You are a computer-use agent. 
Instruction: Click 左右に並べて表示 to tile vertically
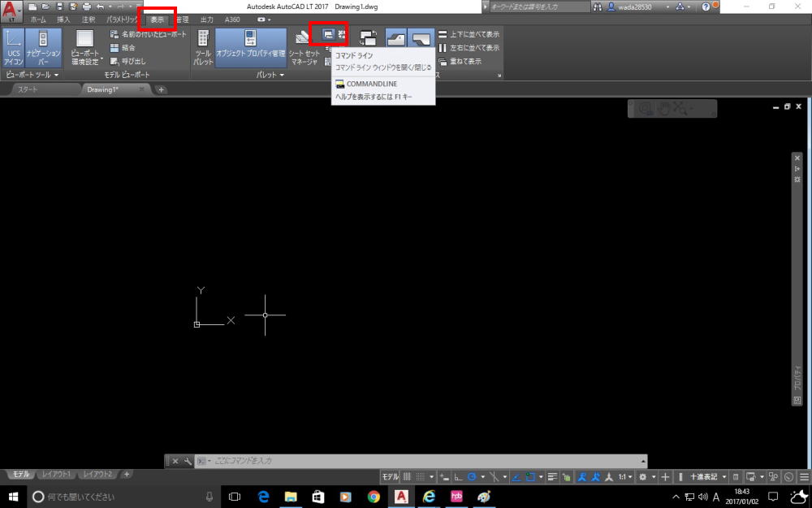469,48
